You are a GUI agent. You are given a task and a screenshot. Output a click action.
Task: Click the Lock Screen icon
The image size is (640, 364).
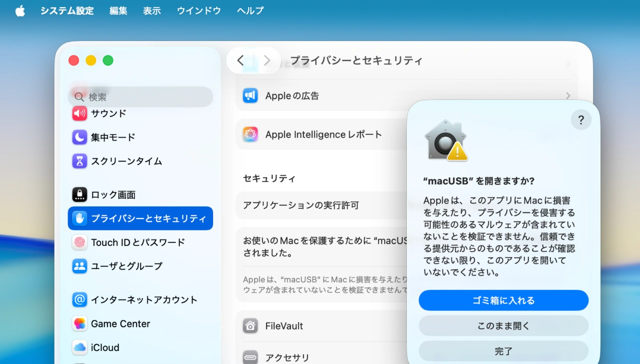tap(79, 194)
